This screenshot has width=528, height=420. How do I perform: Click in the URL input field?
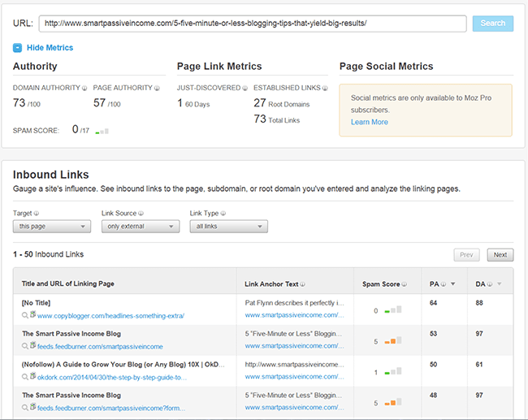click(253, 24)
